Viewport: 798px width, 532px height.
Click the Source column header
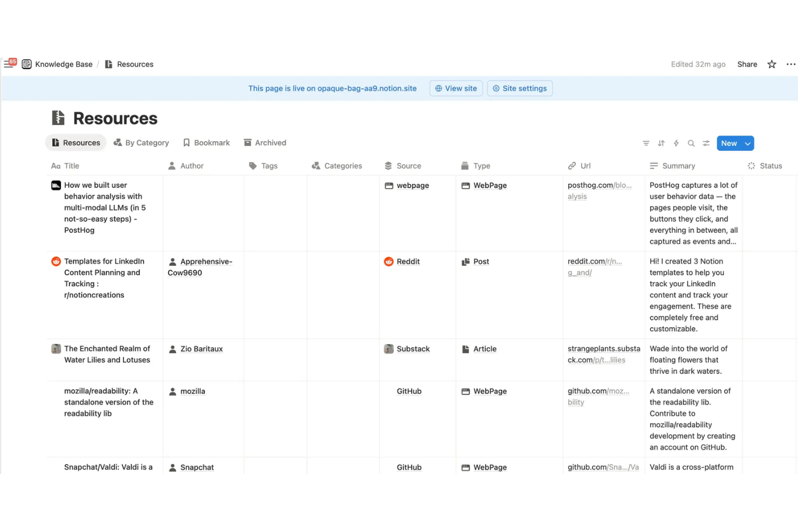point(403,166)
